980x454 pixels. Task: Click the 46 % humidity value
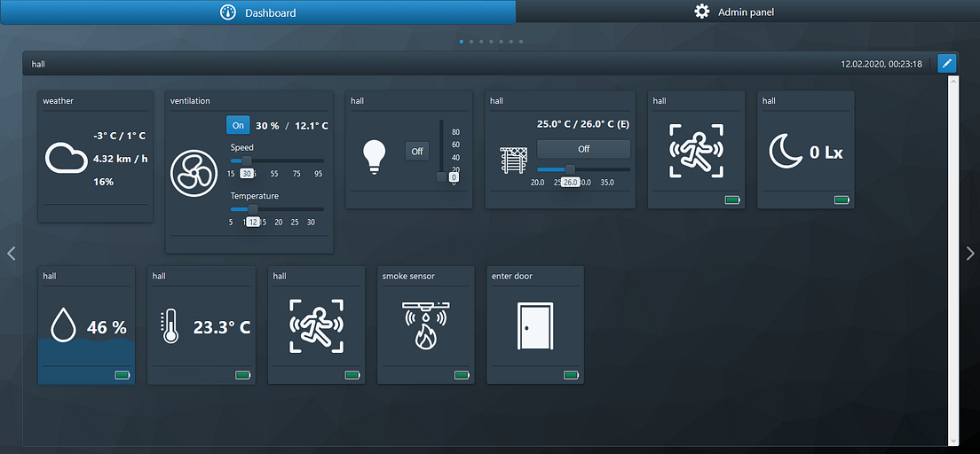click(x=107, y=327)
